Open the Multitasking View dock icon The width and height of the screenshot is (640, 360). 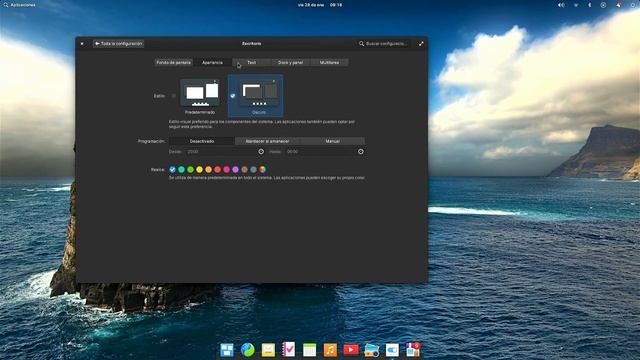click(227, 350)
